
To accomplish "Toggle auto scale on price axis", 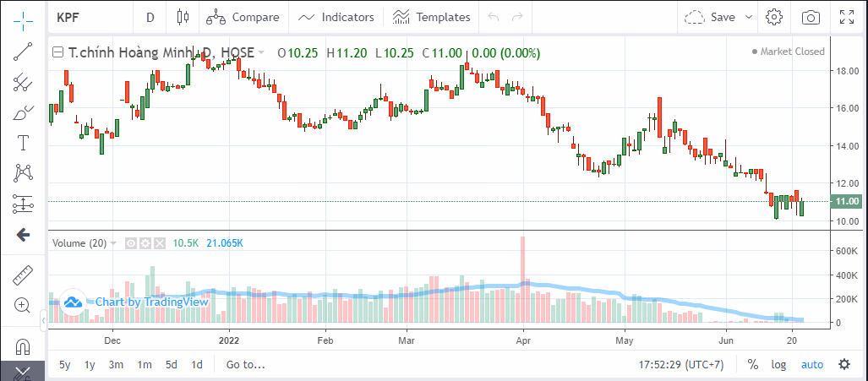I will coord(812,365).
